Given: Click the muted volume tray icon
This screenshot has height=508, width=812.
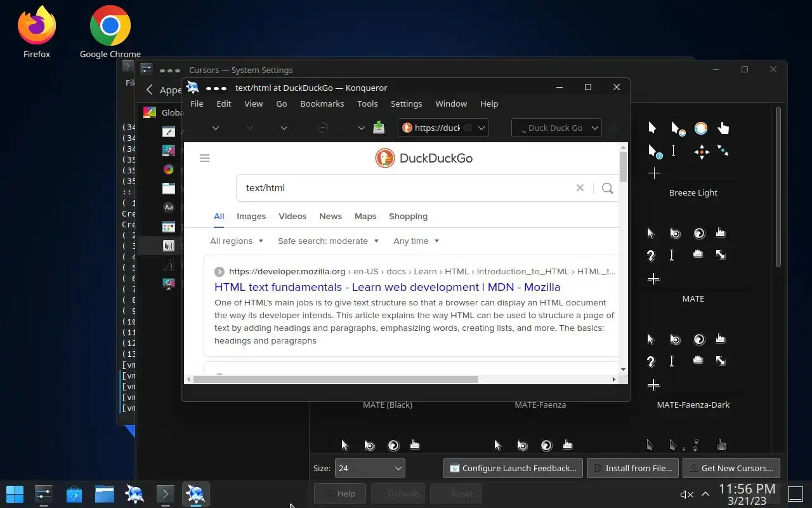Looking at the screenshot, I should pos(686,494).
